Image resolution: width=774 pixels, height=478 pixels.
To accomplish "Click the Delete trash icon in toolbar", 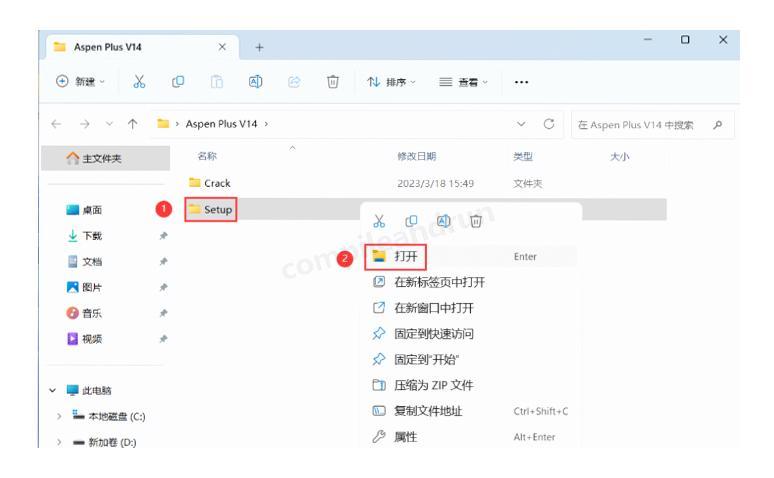I will pyautogui.click(x=333, y=81).
